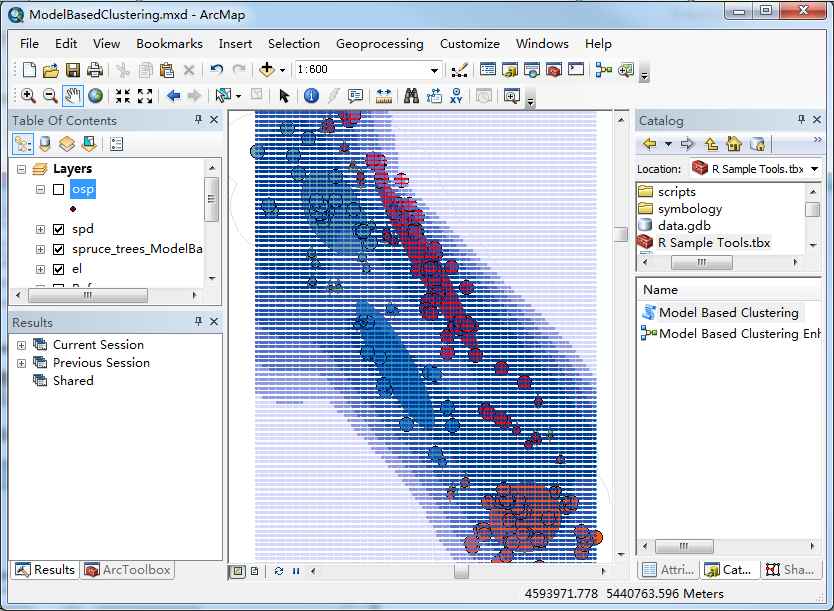The image size is (834, 611).
Task: Select data.gdb in Catalog tree
Action: pos(674,226)
